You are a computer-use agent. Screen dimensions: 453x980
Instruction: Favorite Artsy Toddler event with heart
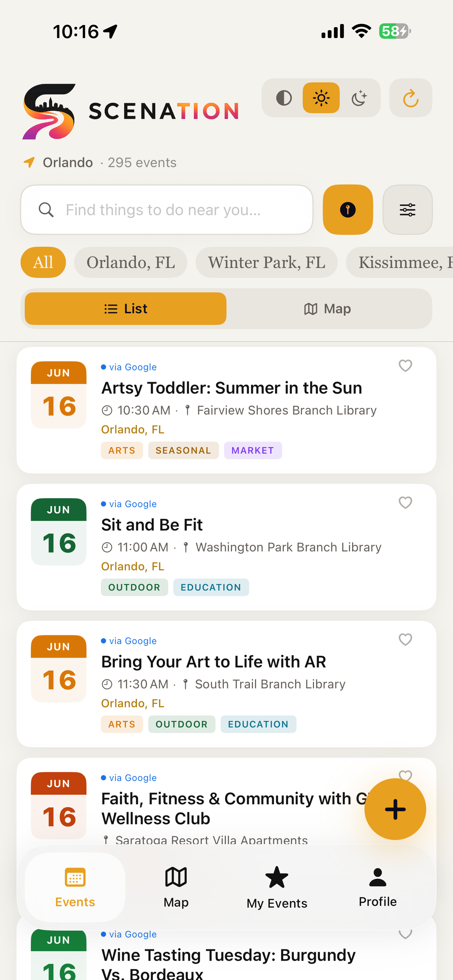pos(405,365)
